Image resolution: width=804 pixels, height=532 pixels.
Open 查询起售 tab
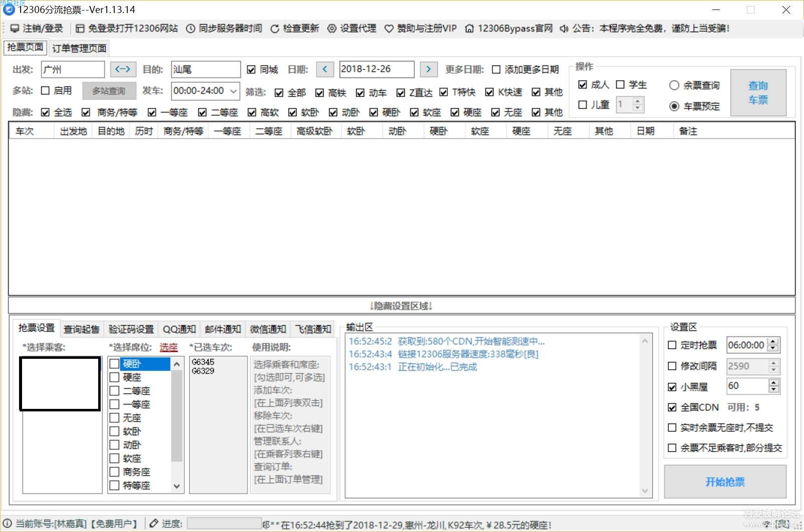coord(82,329)
